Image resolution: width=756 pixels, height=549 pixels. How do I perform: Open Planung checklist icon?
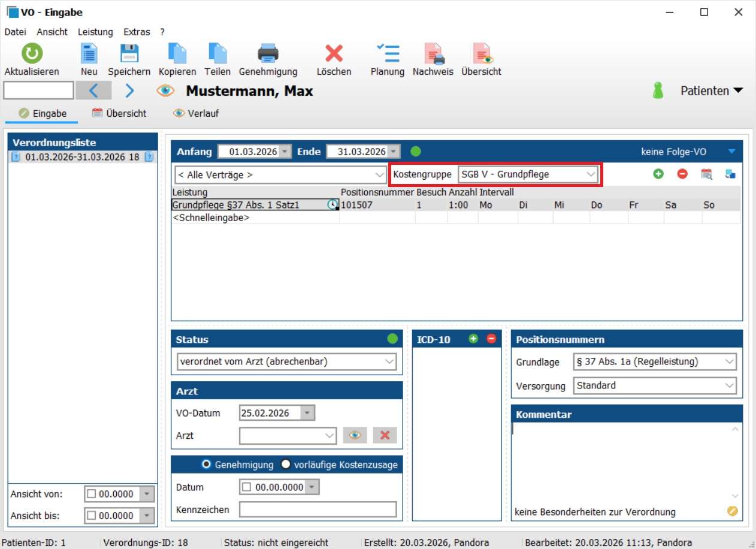point(387,54)
